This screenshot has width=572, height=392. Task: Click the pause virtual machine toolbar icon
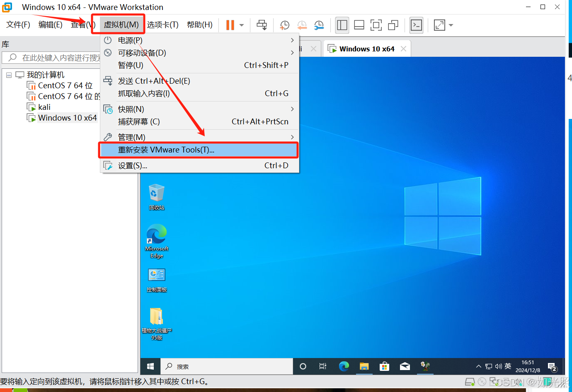(x=230, y=25)
